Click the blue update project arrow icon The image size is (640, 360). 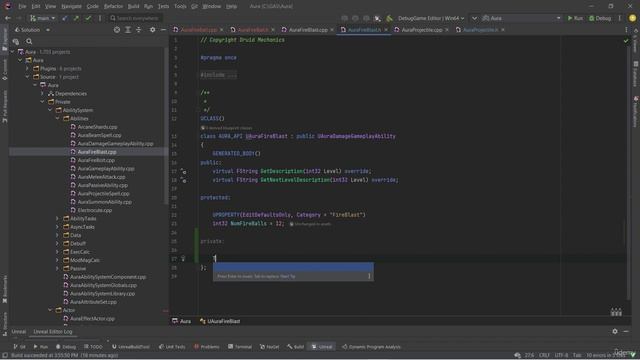(x=65, y=18)
